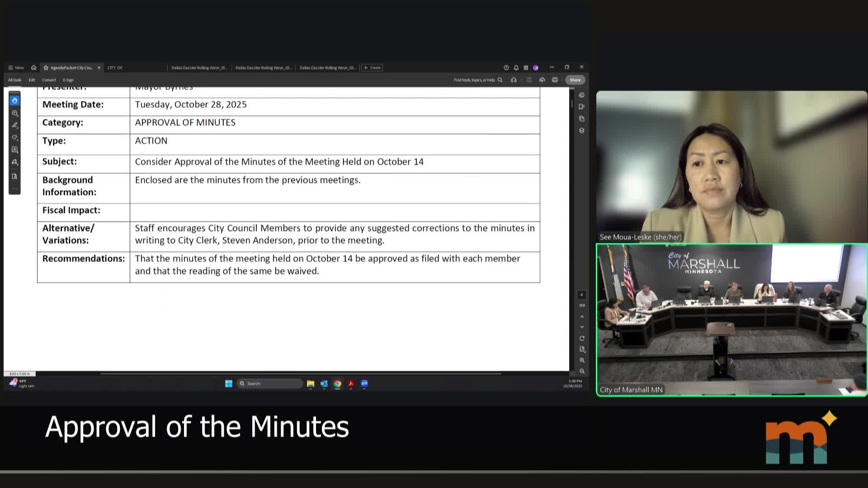
Task: Zoom in using right rail magnifier
Action: point(582,360)
